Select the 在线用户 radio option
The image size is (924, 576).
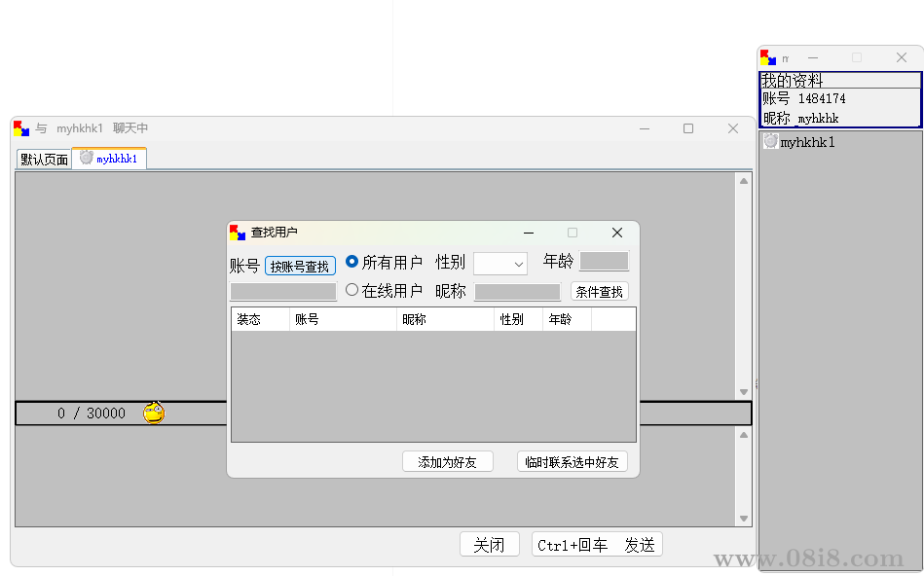[351, 287]
